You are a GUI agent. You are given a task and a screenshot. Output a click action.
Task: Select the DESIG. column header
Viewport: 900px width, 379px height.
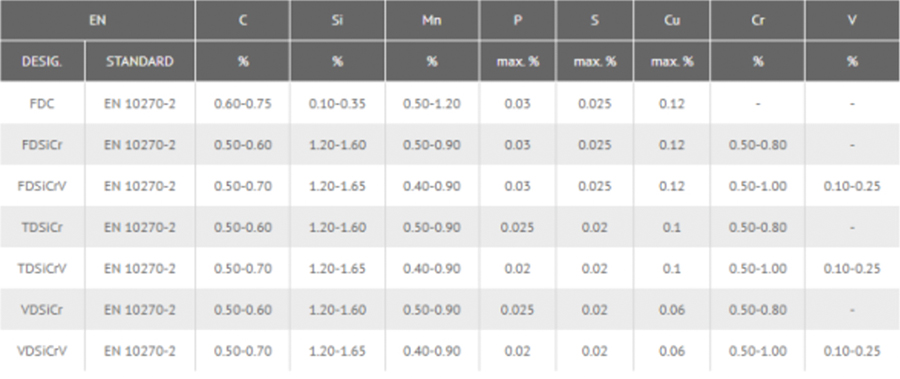click(42, 61)
